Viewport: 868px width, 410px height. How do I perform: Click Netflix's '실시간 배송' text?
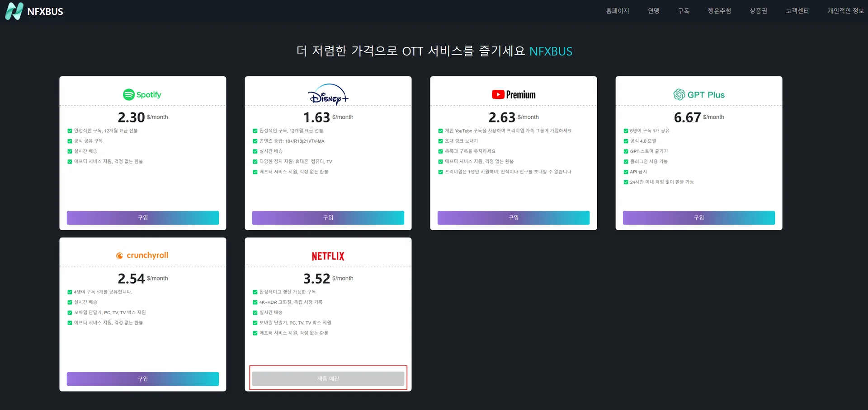click(271, 312)
